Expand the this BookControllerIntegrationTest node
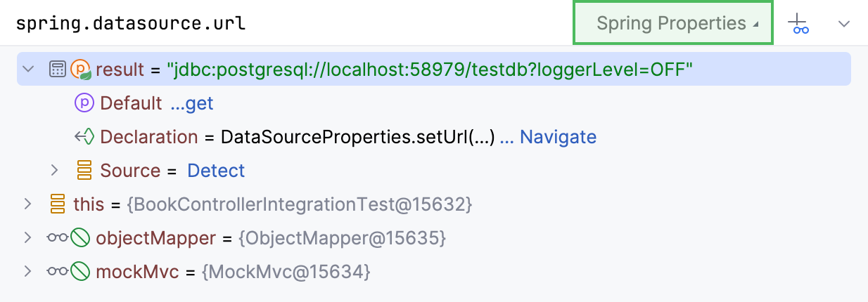This screenshot has width=868, height=302. 28,204
